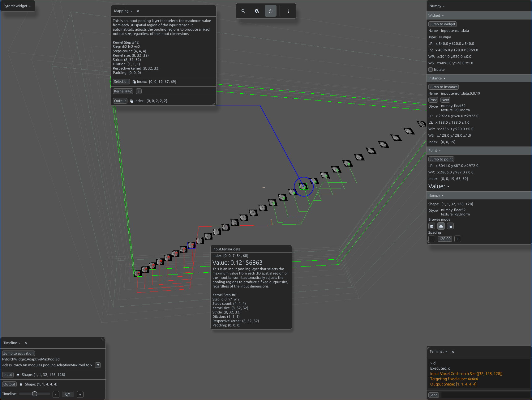Click Output Shape line in Terminal
The height and width of the screenshot is (400, 532).
(x=453, y=384)
